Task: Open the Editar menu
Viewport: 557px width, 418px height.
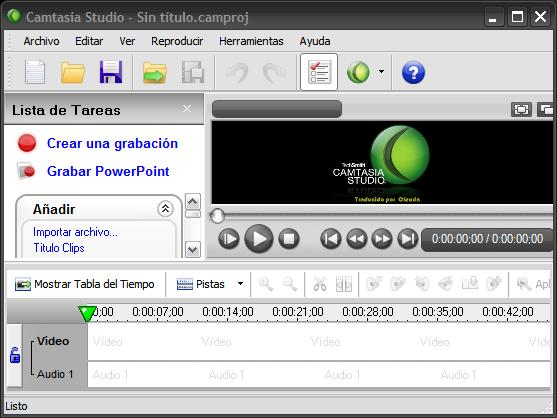Action: point(89,41)
